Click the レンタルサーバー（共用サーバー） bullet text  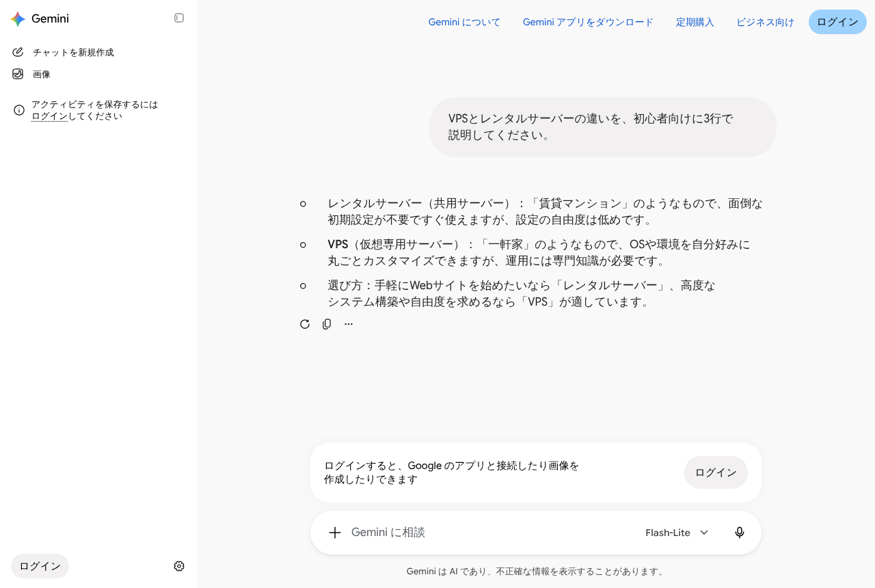[545, 211]
